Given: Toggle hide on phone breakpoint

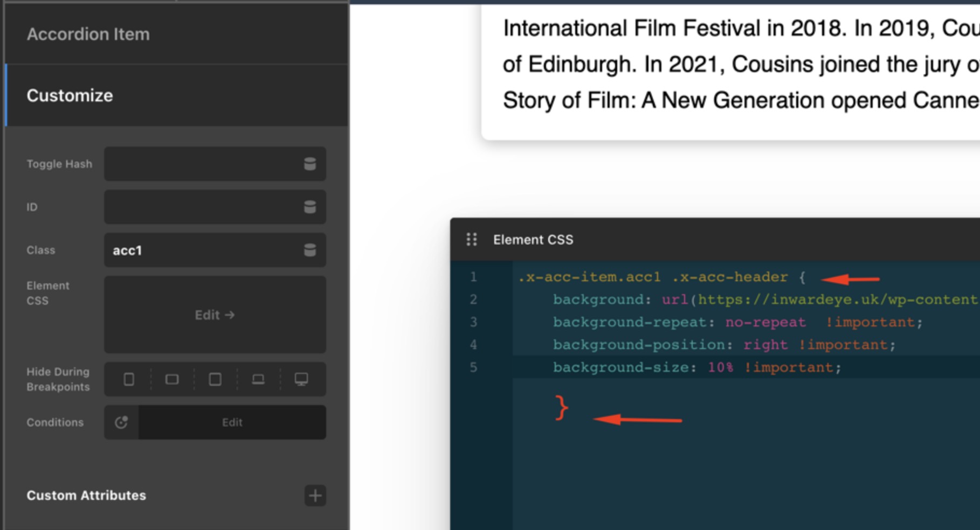Looking at the screenshot, I should click(x=129, y=379).
